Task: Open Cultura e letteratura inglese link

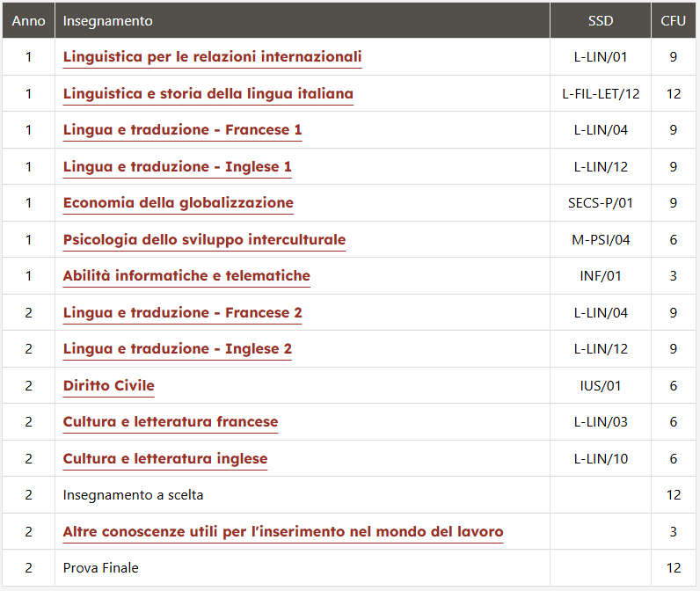Action: pyautogui.click(x=165, y=459)
